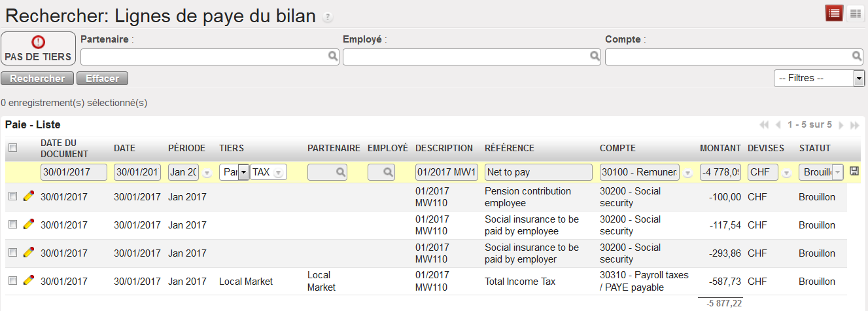
Task: Switch to the red list view icon
Action: click(x=834, y=13)
